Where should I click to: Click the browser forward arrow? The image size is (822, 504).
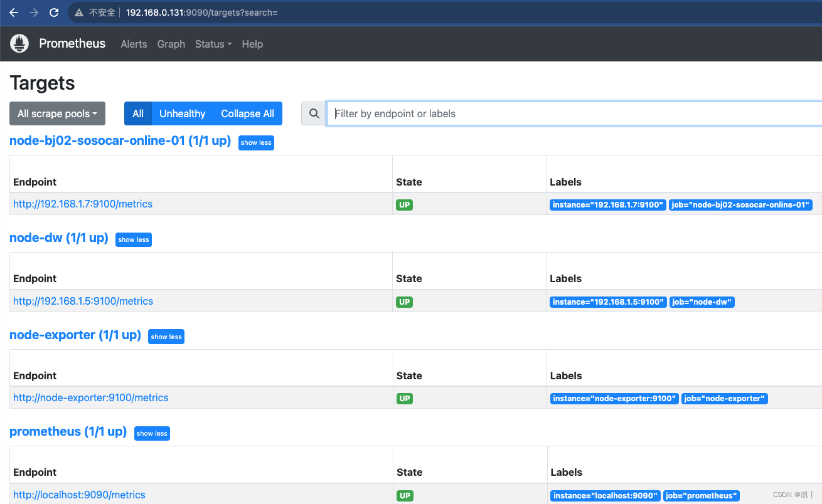click(x=34, y=13)
